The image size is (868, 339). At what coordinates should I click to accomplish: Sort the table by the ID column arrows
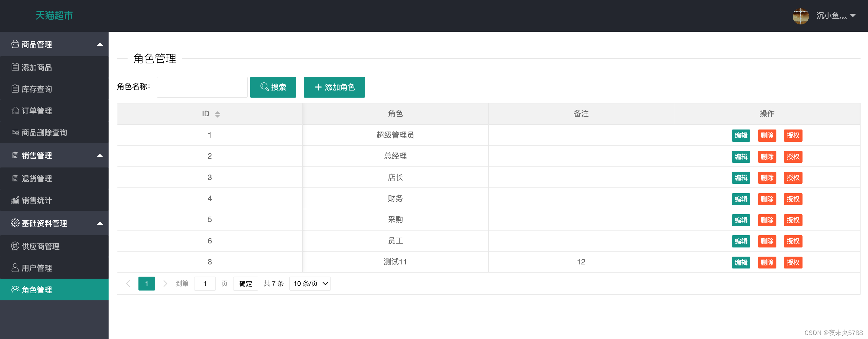(x=217, y=114)
